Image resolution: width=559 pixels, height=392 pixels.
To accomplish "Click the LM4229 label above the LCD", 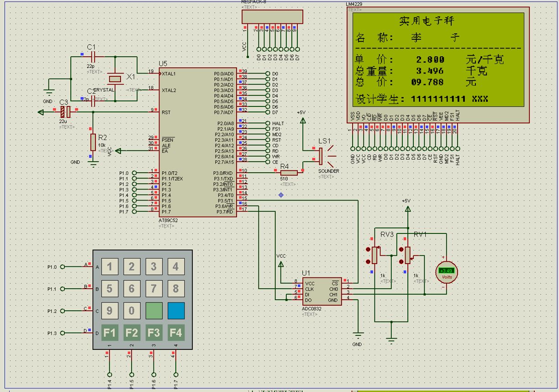I will click(x=354, y=4).
